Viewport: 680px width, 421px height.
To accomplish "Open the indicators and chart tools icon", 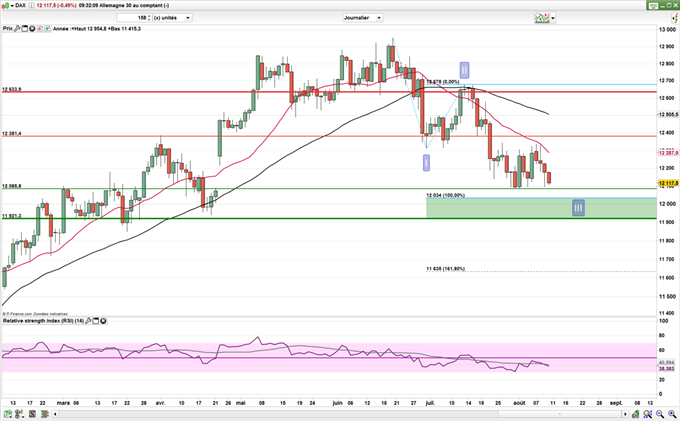I will (x=542, y=18).
